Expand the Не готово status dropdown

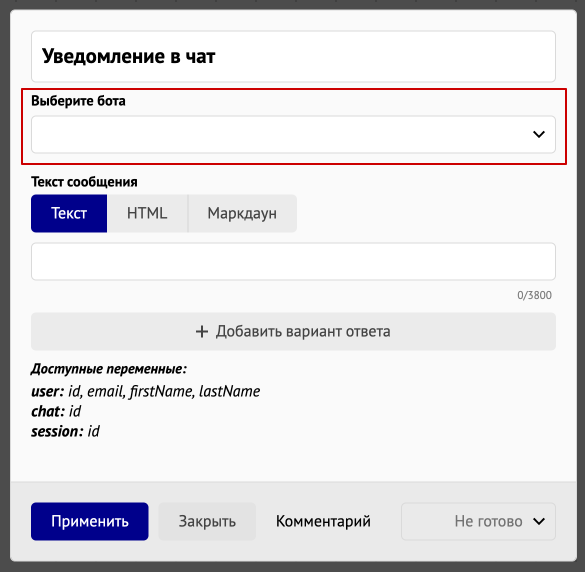click(x=478, y=521)
